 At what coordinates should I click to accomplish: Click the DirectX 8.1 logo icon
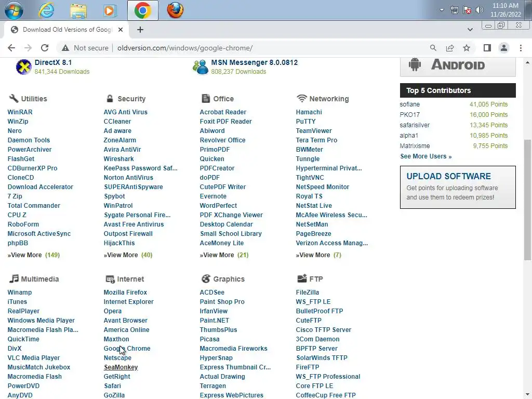[24, 67]
